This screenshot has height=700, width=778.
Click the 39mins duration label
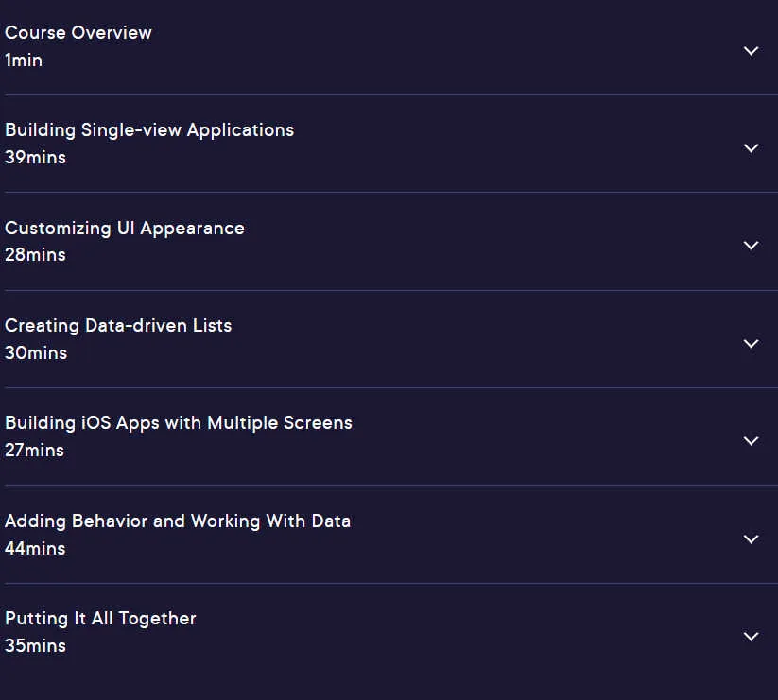35,158
